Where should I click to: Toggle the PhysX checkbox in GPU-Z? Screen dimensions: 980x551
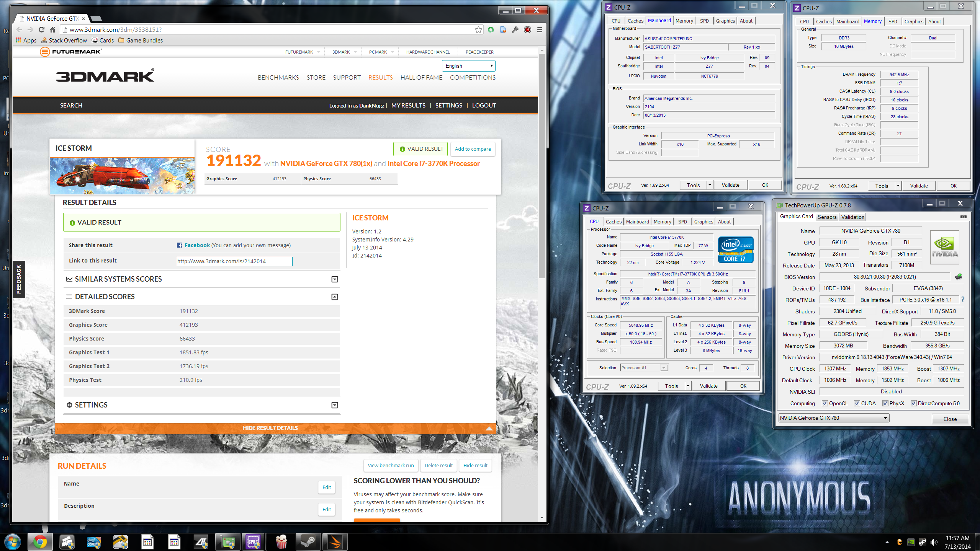click(885, 403)
